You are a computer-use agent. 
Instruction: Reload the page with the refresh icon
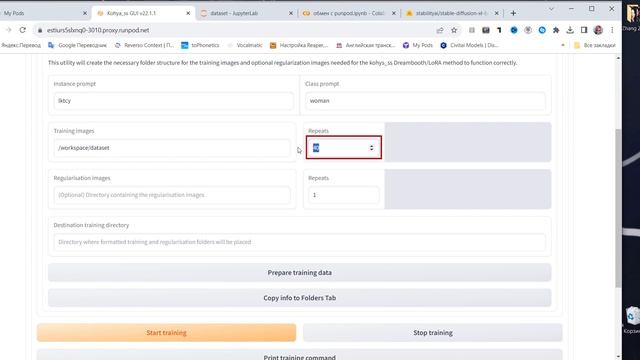click(x=22, y=30)
